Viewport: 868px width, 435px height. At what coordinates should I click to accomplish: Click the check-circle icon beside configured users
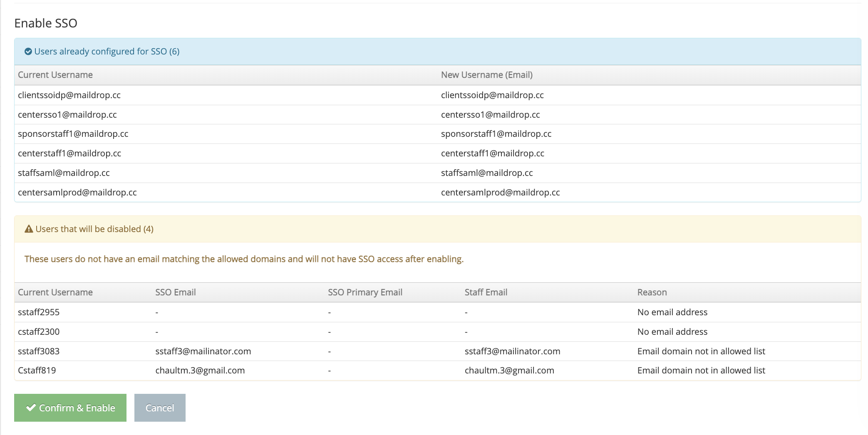point(28,52)
